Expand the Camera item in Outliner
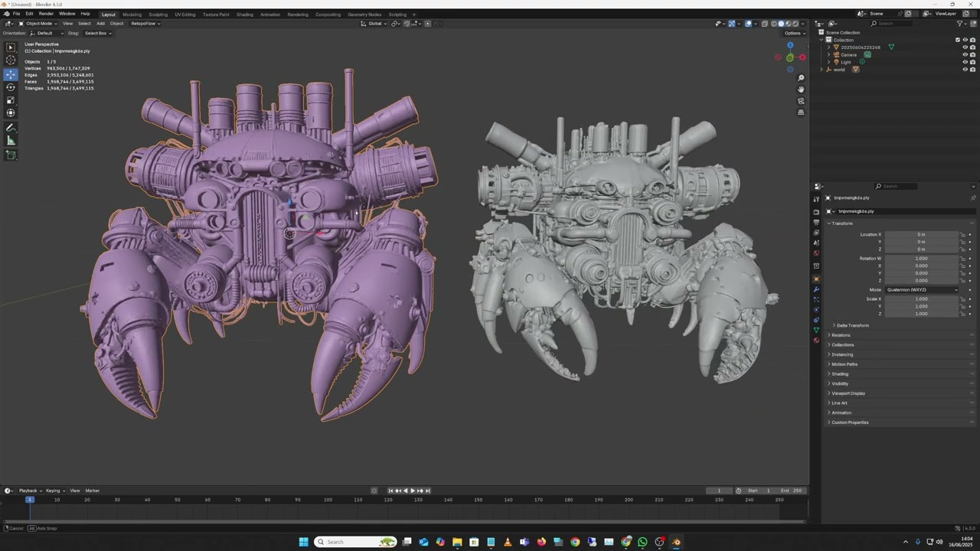 click(x=828, y=55)
